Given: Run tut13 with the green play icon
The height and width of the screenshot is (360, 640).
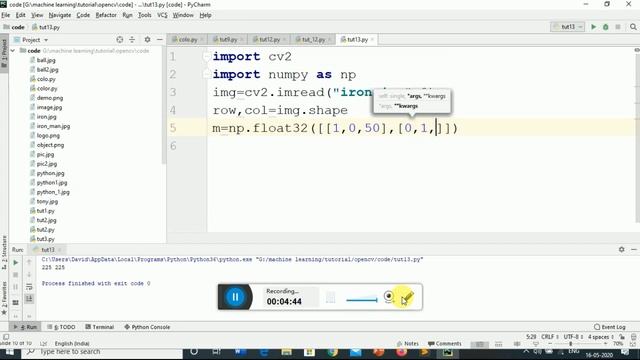Looking at the screenshot, I should pyautogui.click(x=593, y=27).
